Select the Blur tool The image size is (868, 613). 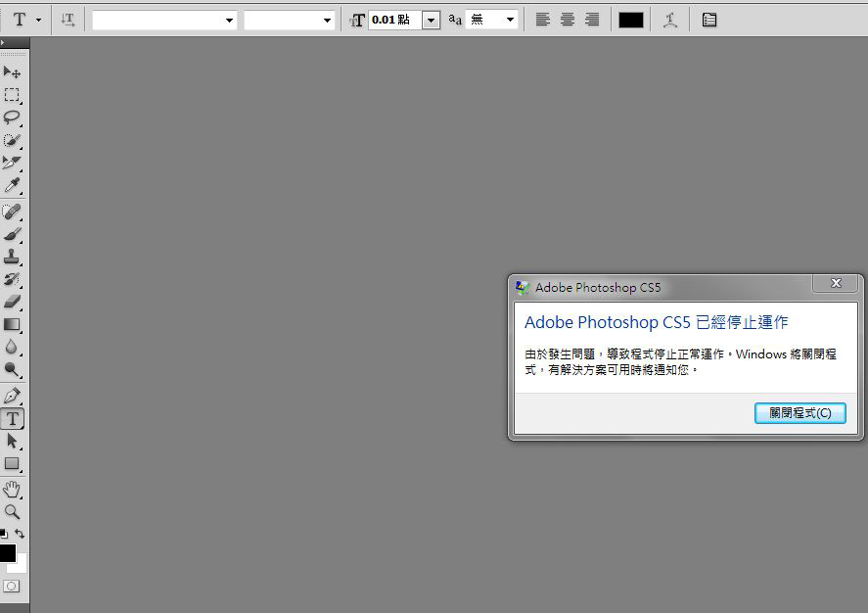point(12,348)
